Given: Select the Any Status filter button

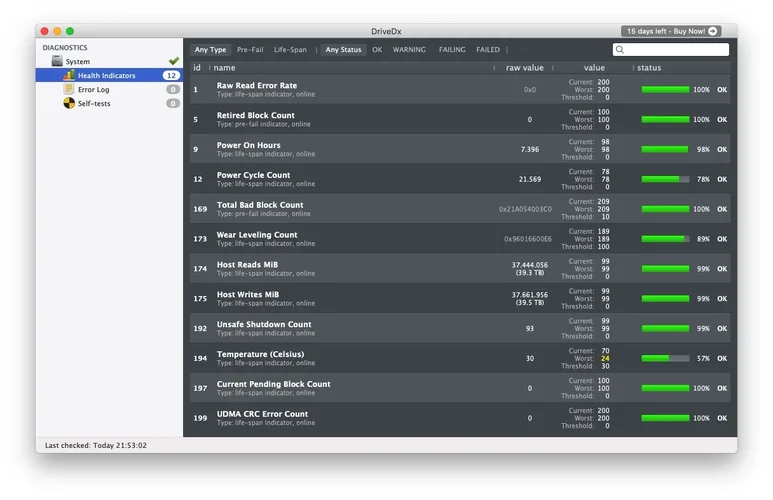Looking at the screenshot, I should [x=343, y=50].
